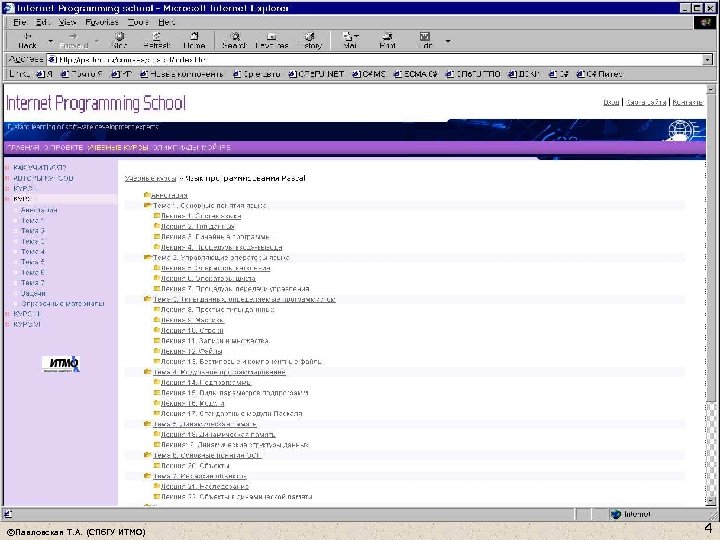Click the status bar page icon at left
720x540 pixels.
point(8,514)
